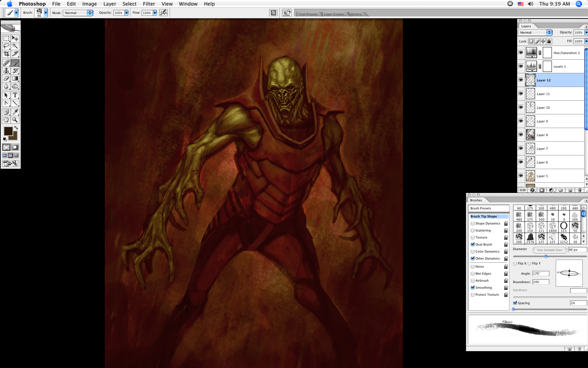Enable Shape Dynamics checkbox

(x=473, y=223)
